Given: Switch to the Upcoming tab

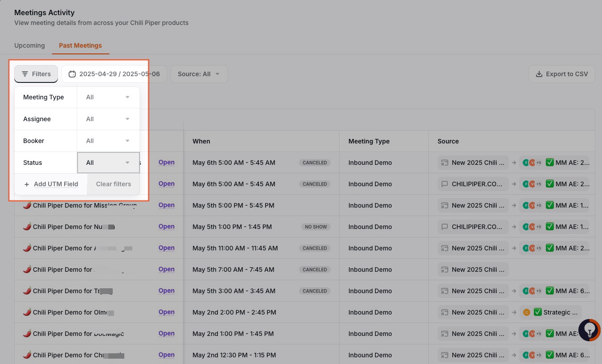Looking at the screenshot, I should pos(29,45).
